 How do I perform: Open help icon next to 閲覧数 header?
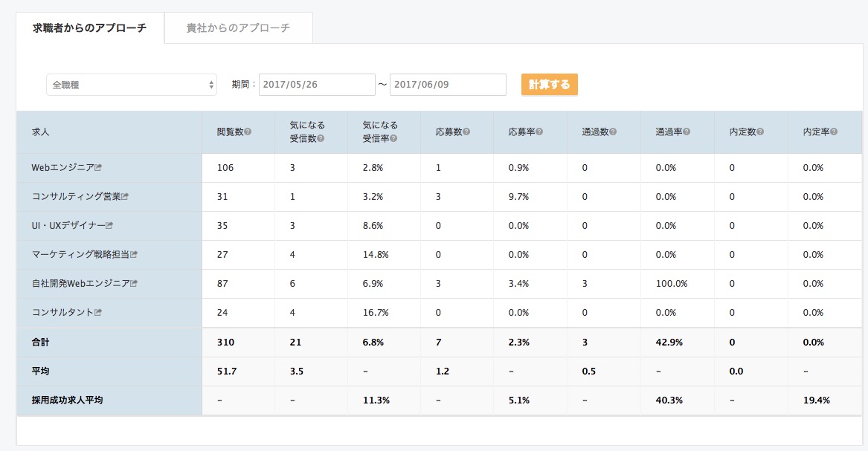(x=248, y=132)
